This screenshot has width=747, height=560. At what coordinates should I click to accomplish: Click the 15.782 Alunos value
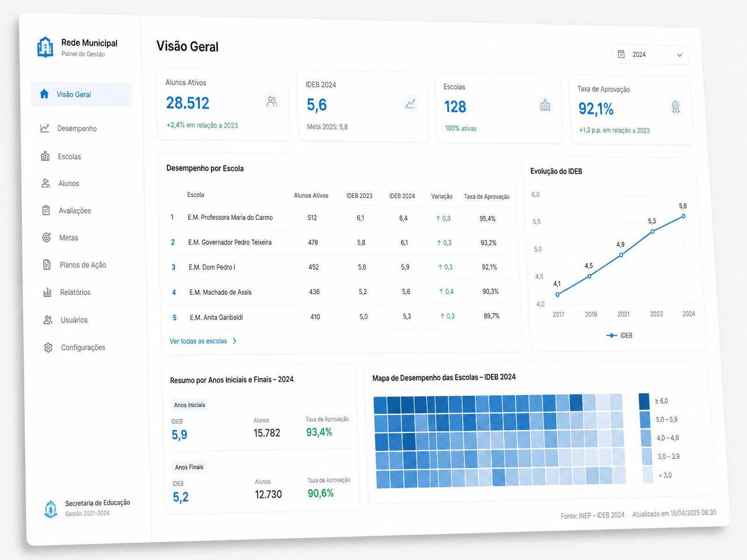coord(267,433)
